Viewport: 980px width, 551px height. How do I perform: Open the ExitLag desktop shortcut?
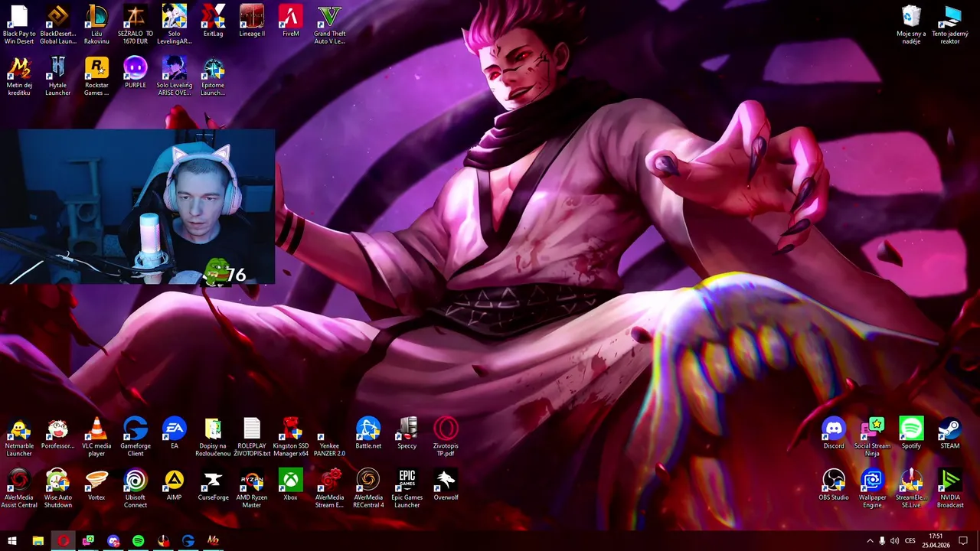213,21
